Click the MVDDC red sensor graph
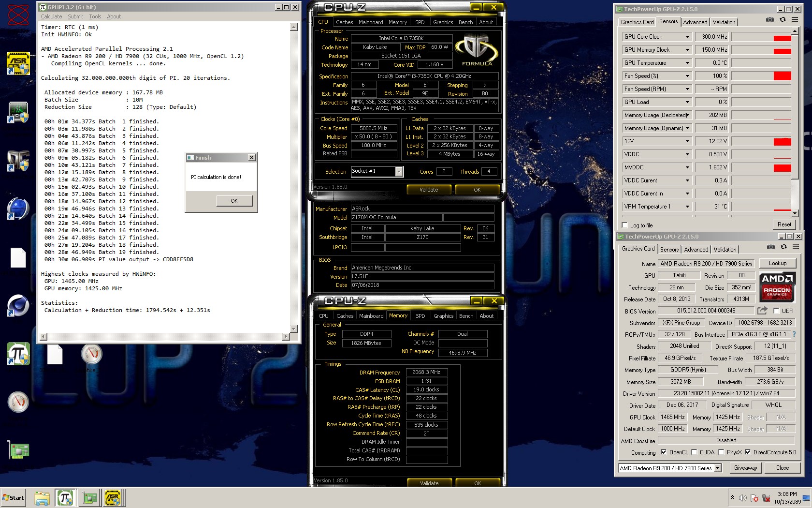The height and width of the screenshot is (508, 812). (783, 168)
